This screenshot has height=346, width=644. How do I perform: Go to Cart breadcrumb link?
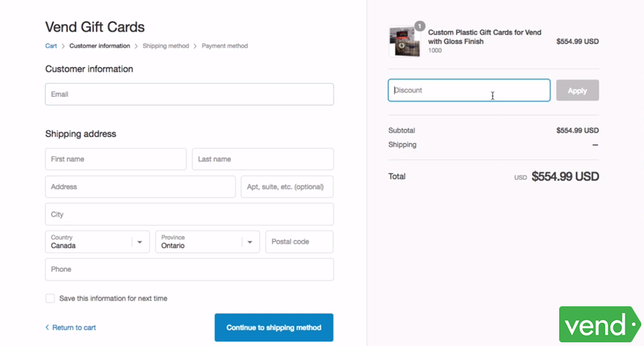51,46
